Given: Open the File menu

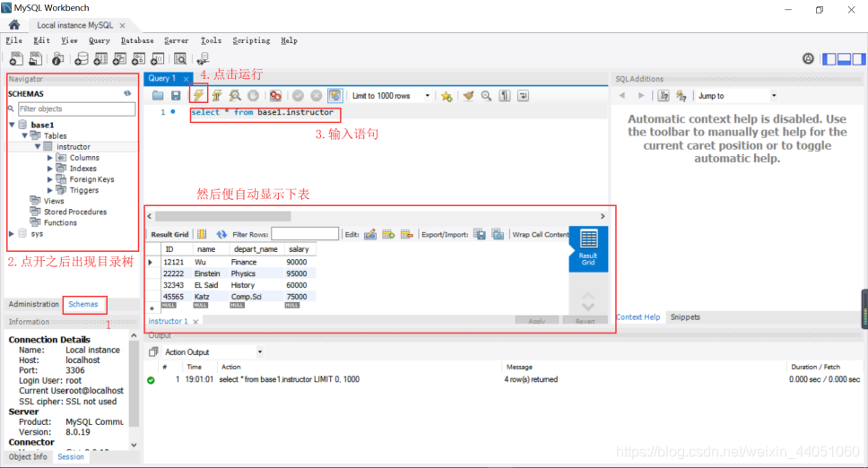Looking at the screenshot, I should click(13, 40).
